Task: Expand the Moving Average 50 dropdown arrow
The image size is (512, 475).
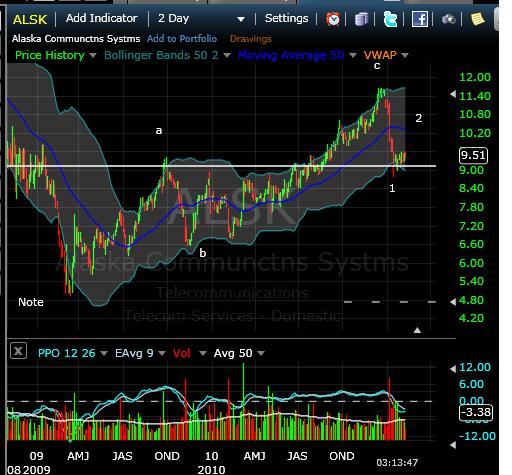Action: (x=353, y=55)
